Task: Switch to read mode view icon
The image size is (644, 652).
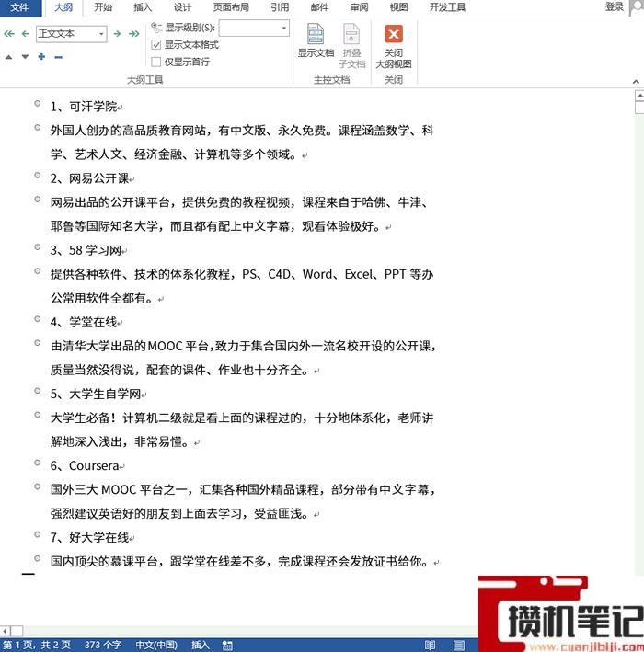Action: coord(431,645)
